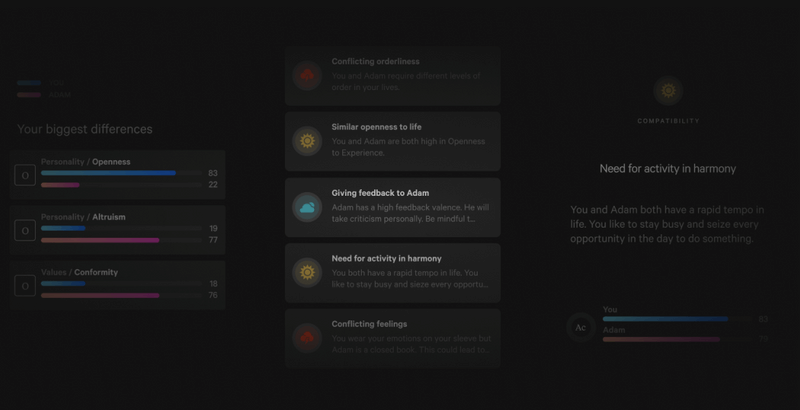The image size is (800, 410).
Task: Click the ADAM legend color indicator
Action: pyautogui.click(x=29, y=95)
